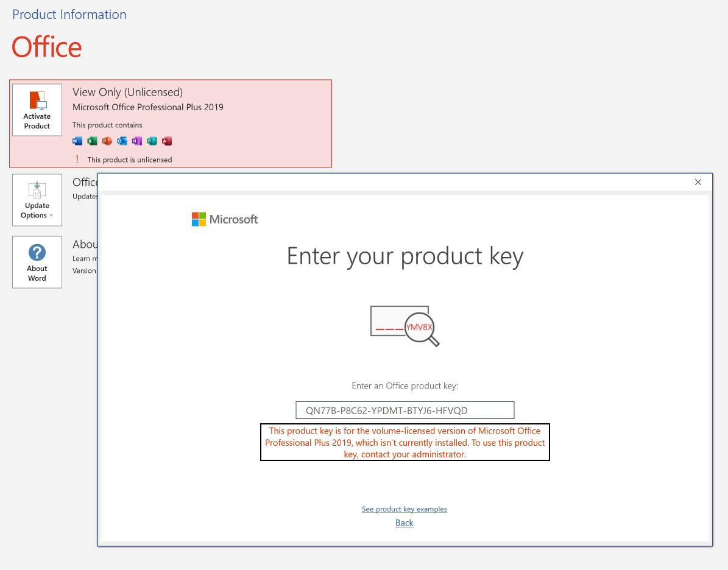Click the Microsoft logo in the dialog

[x=225, y=219]
